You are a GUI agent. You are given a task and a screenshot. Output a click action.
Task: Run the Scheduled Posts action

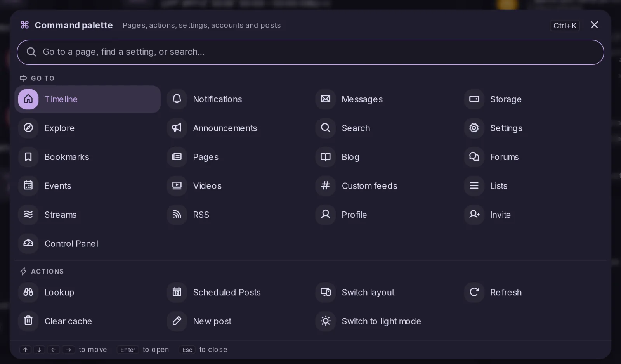[x=236, y=292]
